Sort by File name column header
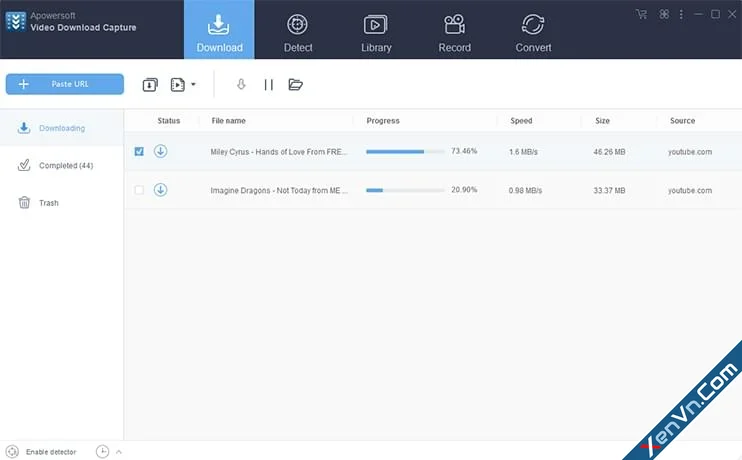The height and width of the screenshot is (460, 742). coord(229,121)
